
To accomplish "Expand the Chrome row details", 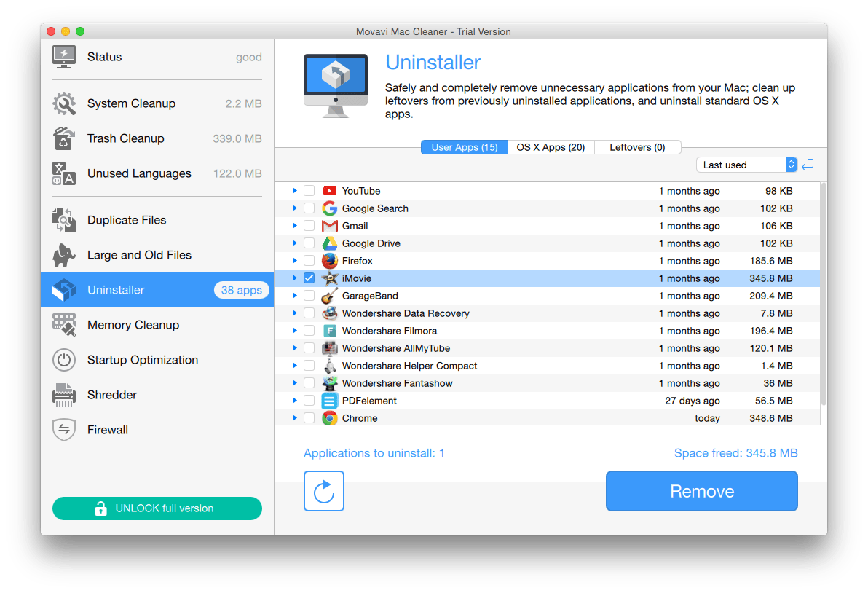I will click(294, 418).
